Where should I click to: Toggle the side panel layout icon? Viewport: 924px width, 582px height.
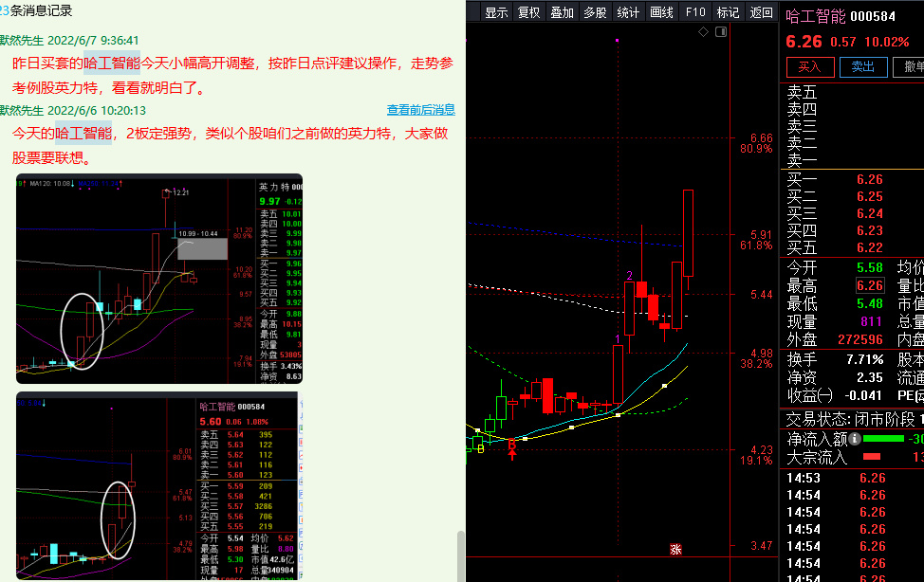pyautogui.click(x=721, y=32)
